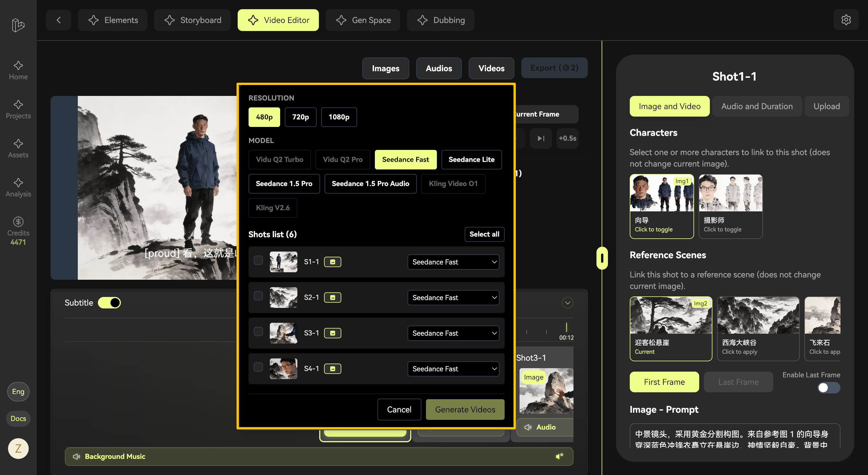Click the Audios button
The width and height of the screenshot is (868, 475).
[x=439, y=68]
